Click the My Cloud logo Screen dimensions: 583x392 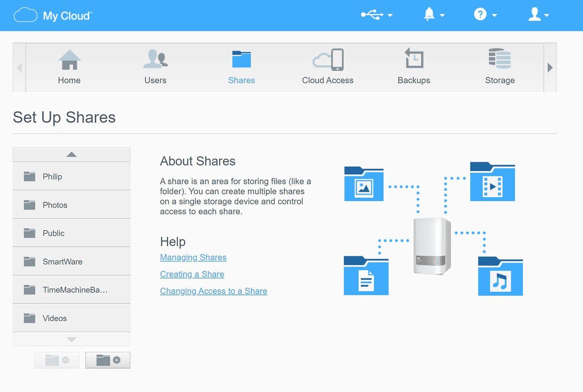(52, 15)
